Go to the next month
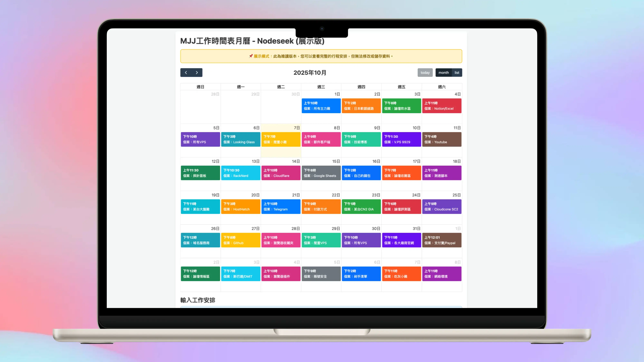 (x=197, y=72)
